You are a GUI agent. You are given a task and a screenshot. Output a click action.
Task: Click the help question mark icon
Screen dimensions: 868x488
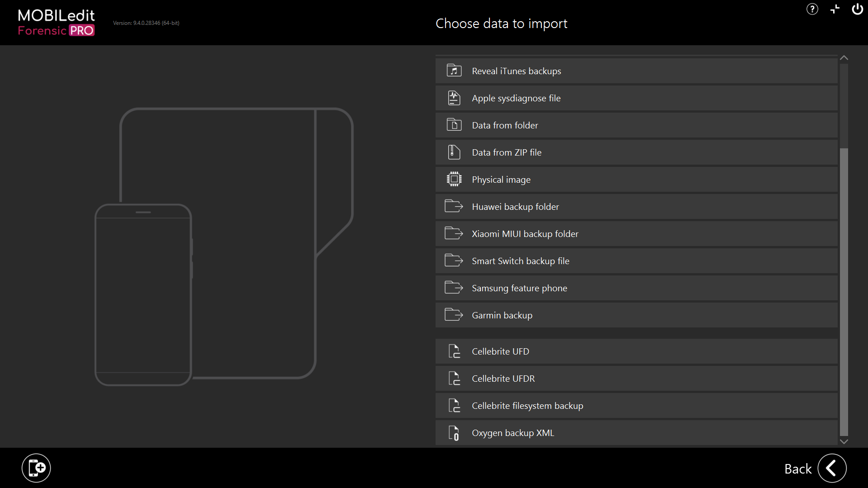(x=812, y=9)
